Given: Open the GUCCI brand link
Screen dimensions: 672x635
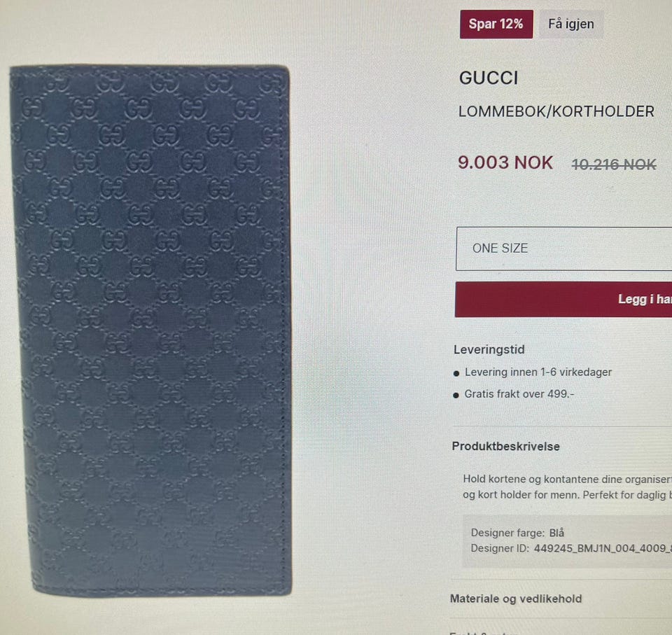Looking at the screenshot, I should tap(489, 78).
